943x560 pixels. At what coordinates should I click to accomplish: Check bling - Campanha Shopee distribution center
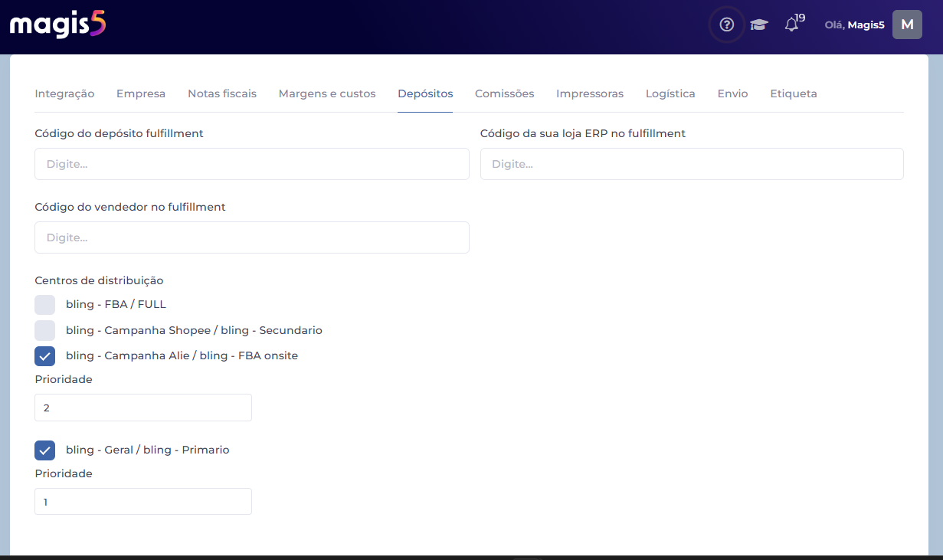coord(45,331)
